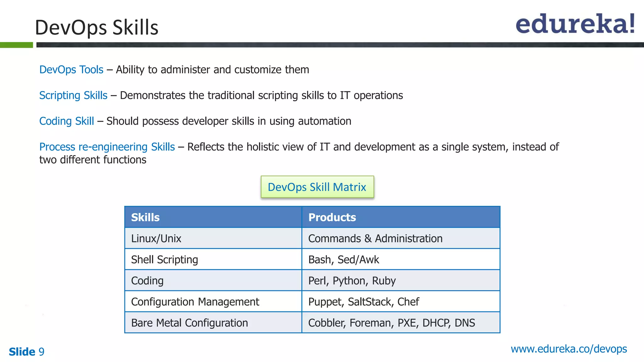644x362 pixels.
Task: Select the 'Shell Scripting' table cell
Action: click(x=213, y=259)
